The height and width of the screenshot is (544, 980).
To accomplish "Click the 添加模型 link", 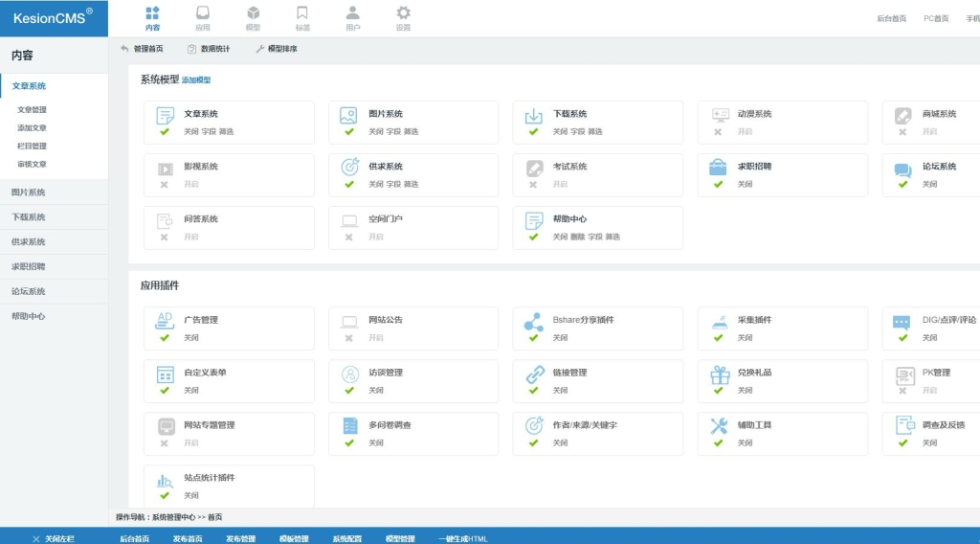I will (196, 80).
